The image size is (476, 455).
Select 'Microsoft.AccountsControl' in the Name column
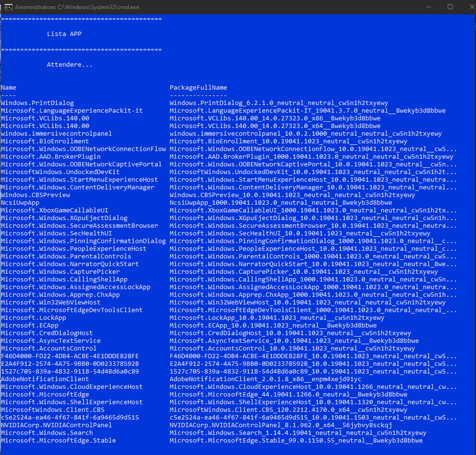click(49, 349)
